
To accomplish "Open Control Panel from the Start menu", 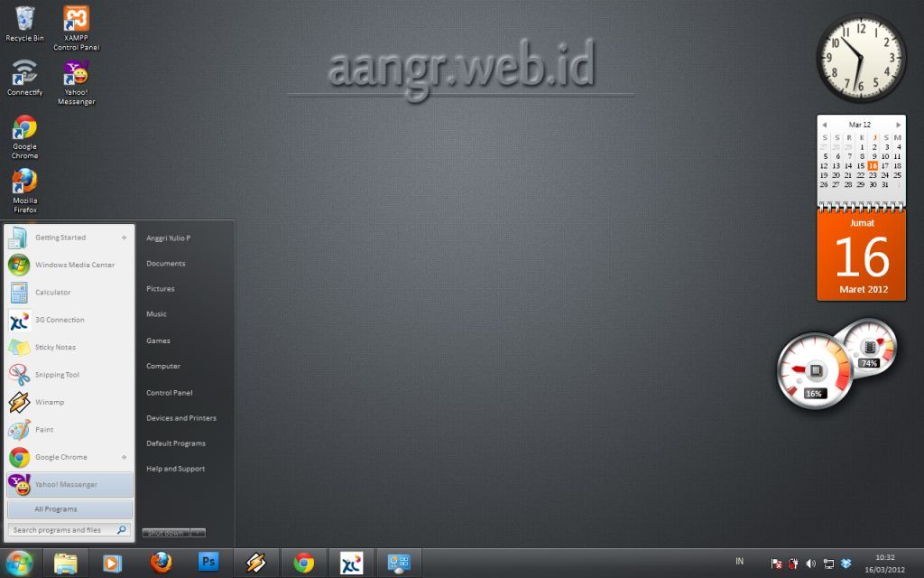I will [x=169, y=392].
